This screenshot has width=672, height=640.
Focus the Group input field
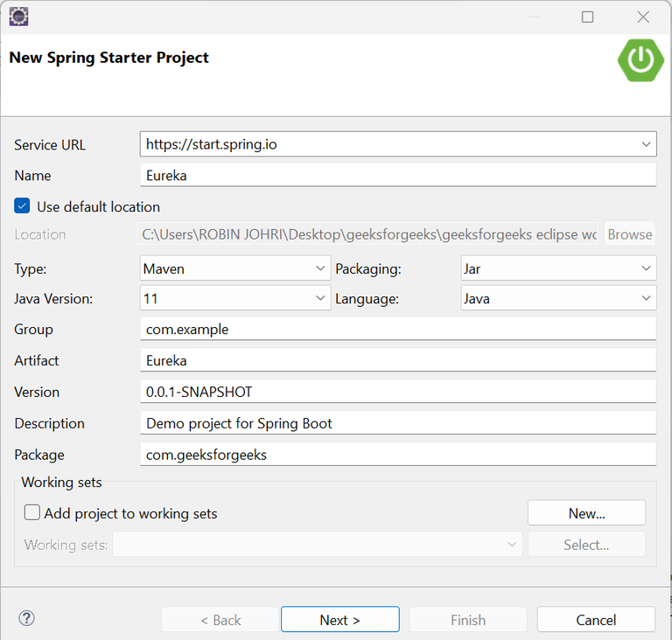coord(397,329)
